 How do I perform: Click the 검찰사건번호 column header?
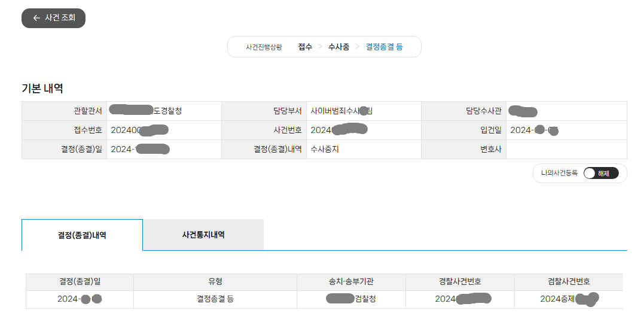[x=569, y=282]
